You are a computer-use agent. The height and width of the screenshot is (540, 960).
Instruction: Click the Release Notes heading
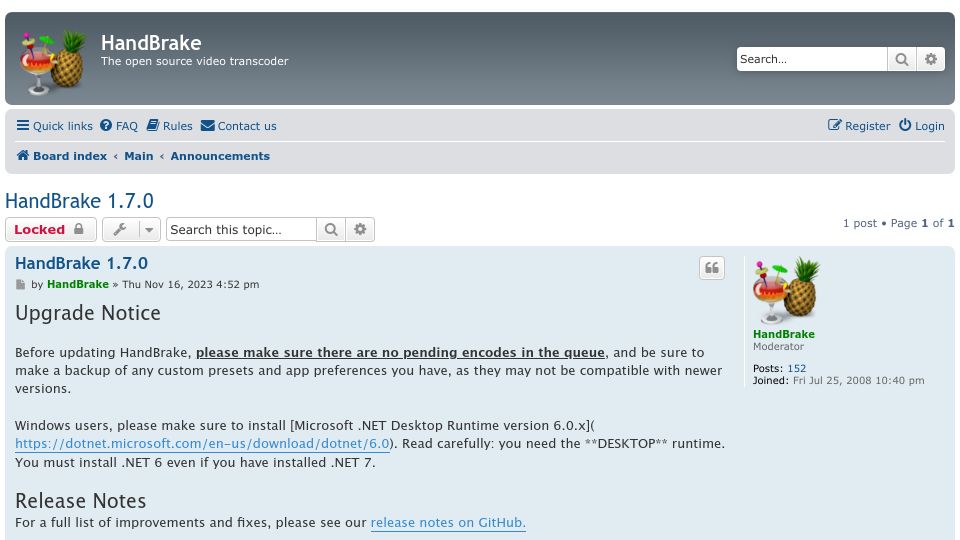[80, 501]
